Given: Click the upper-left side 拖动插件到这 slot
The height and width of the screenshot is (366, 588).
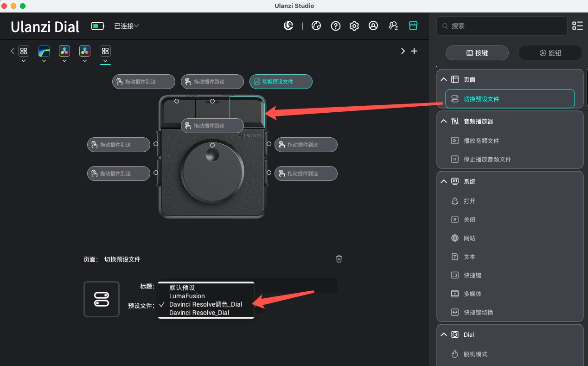Looking at the screenshot, I should pos(119,145).
